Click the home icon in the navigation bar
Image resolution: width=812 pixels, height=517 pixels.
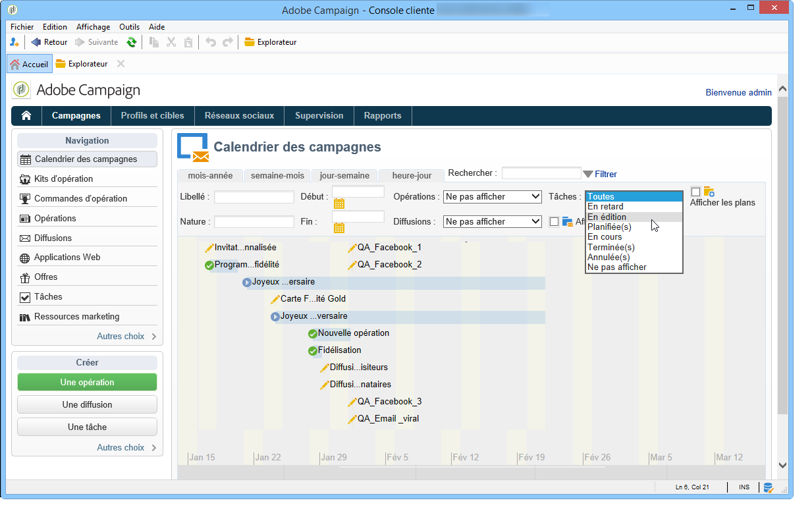(x=26, y=115)
